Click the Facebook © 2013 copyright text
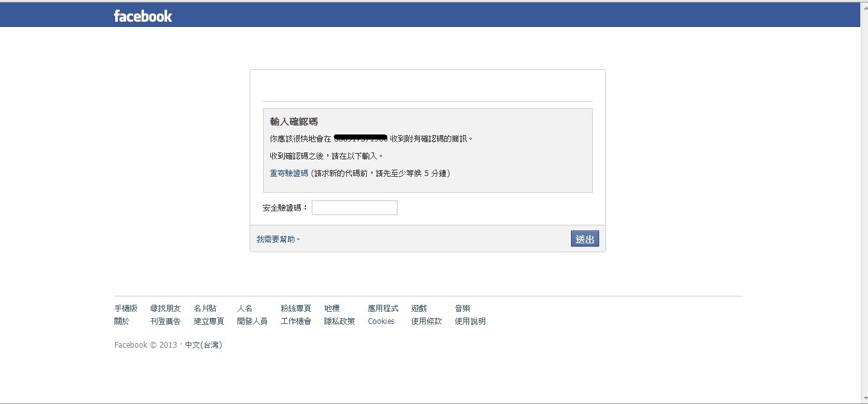 (145, 345)
